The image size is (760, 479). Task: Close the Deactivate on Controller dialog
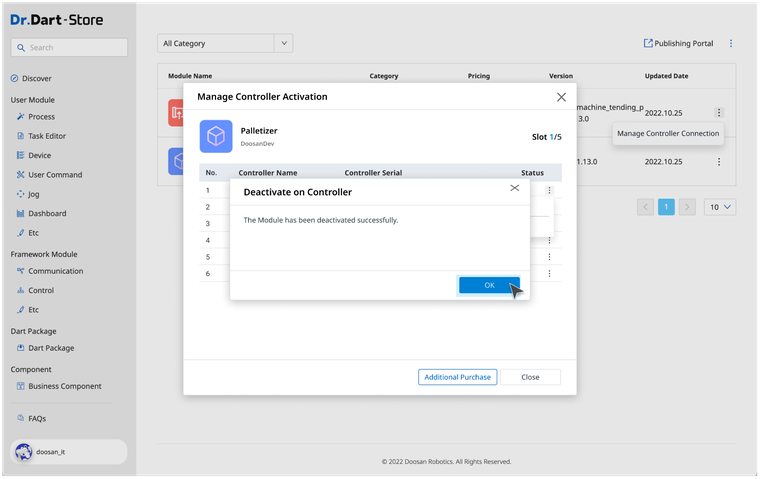[515, 188]
